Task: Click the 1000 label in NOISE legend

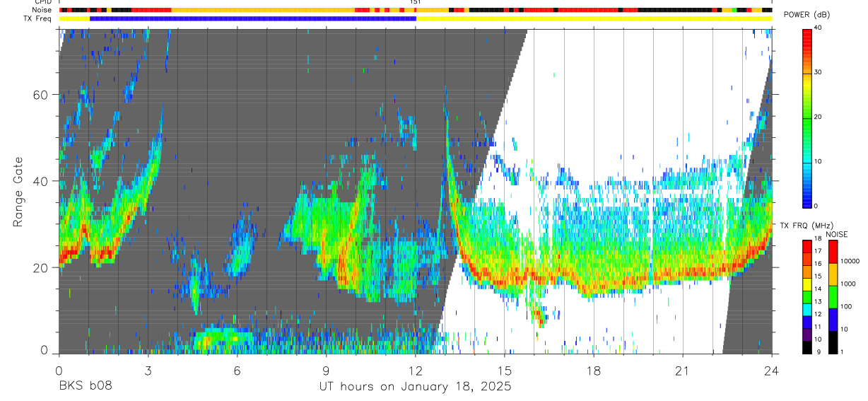Action: (848, 284)
